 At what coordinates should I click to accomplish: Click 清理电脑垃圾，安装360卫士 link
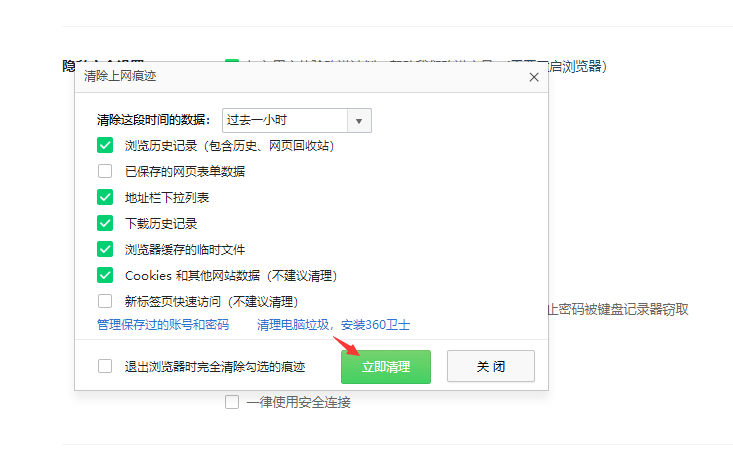[x=333, y=325]
